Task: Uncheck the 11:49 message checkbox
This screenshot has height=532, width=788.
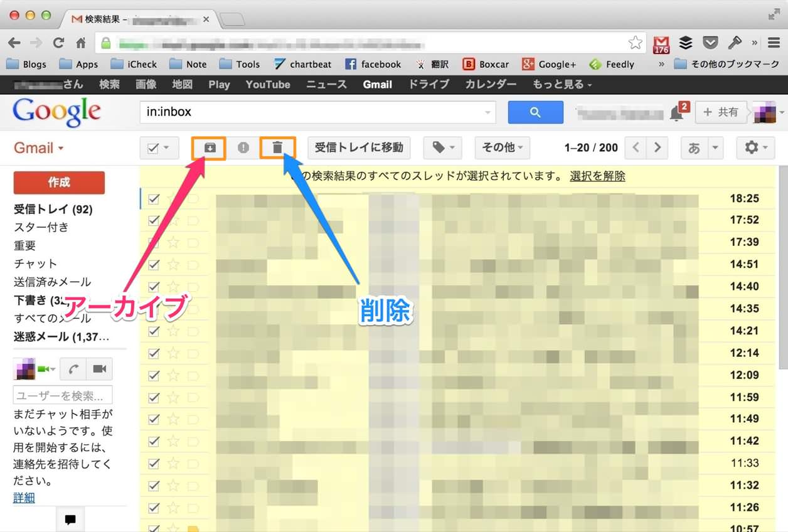Action: coord(154,419)
